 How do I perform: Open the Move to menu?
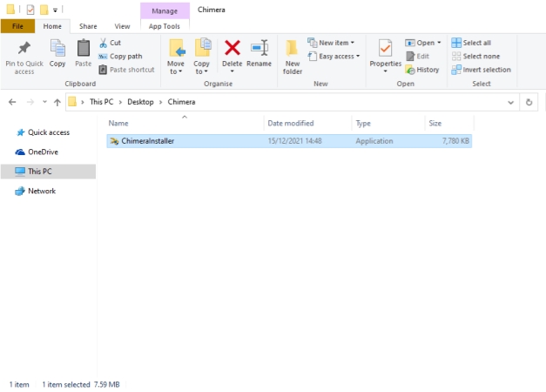tap(176, 57)
